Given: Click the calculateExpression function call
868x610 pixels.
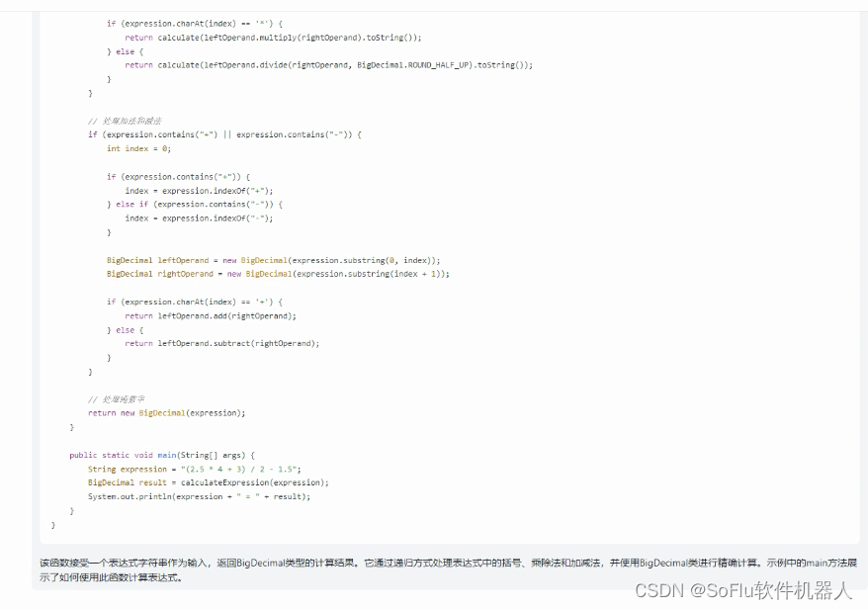Looking at the screenshot, I should pos(229,482).
